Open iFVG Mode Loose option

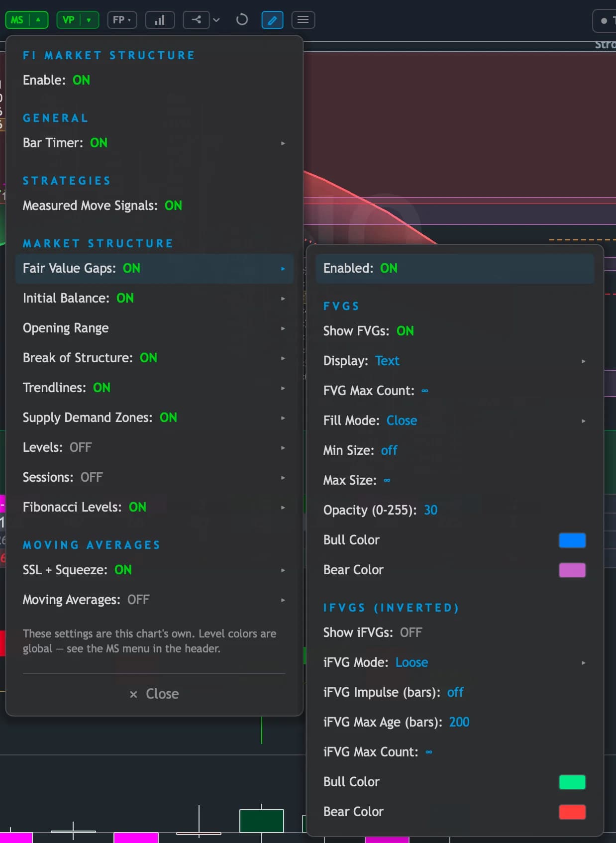coord(412,662)
